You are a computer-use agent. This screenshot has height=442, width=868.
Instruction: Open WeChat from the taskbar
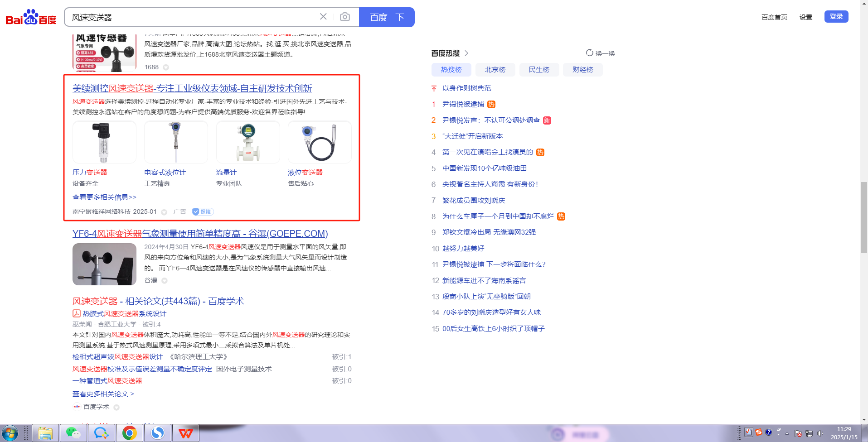pyautogui.click(x=73, y=433)
